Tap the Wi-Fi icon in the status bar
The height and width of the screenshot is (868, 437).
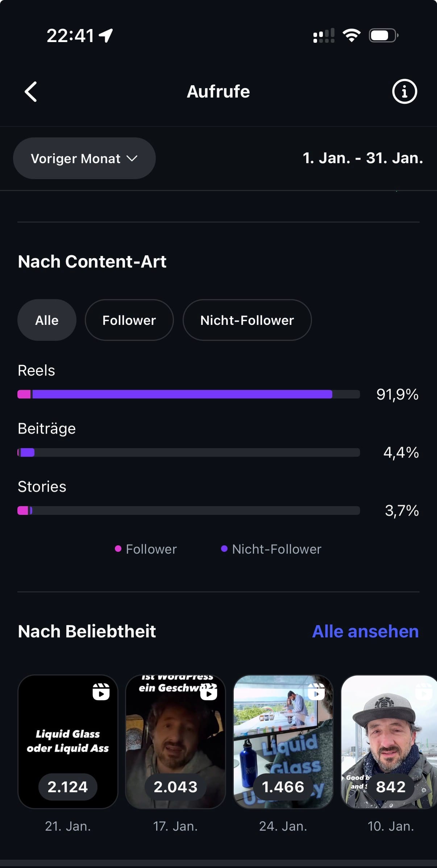[351, 35]
